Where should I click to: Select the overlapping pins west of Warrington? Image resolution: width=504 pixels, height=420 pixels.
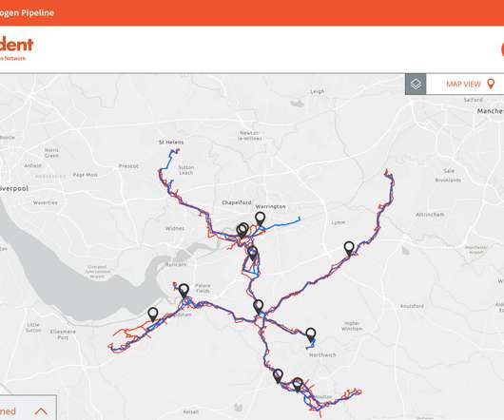tap(242, 230)
